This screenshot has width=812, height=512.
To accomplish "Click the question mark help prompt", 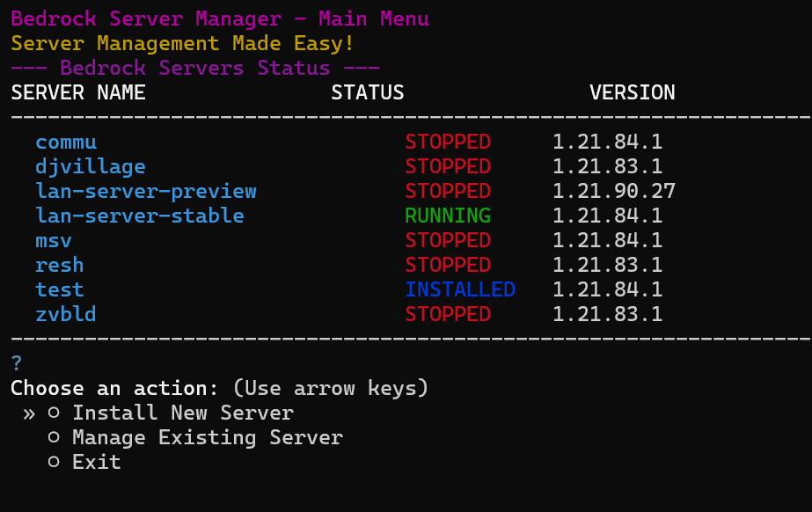I will click(x=14, y=362).
